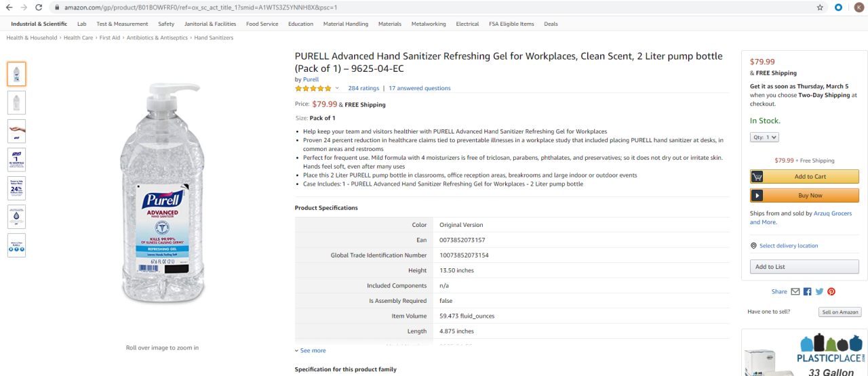Screen dimensions: 868x376
Task: Share product on Twitter icon
Action: pos(819,291)
